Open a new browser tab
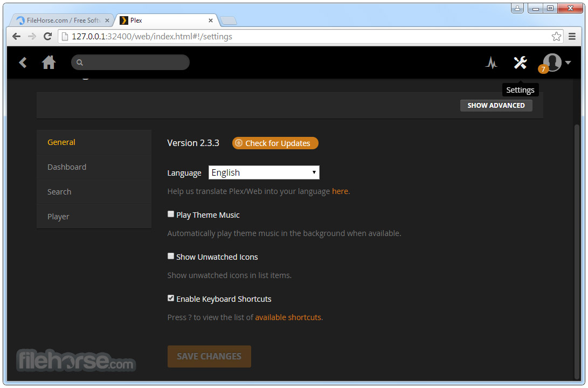The width and height of the screenshot is (588, 388). click(x=229, y=20)
